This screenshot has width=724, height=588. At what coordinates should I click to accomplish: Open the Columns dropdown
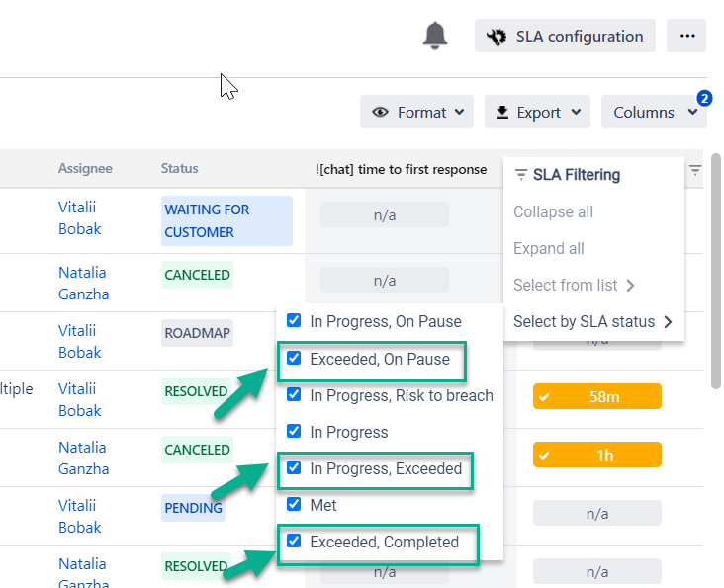pos(654,112)
